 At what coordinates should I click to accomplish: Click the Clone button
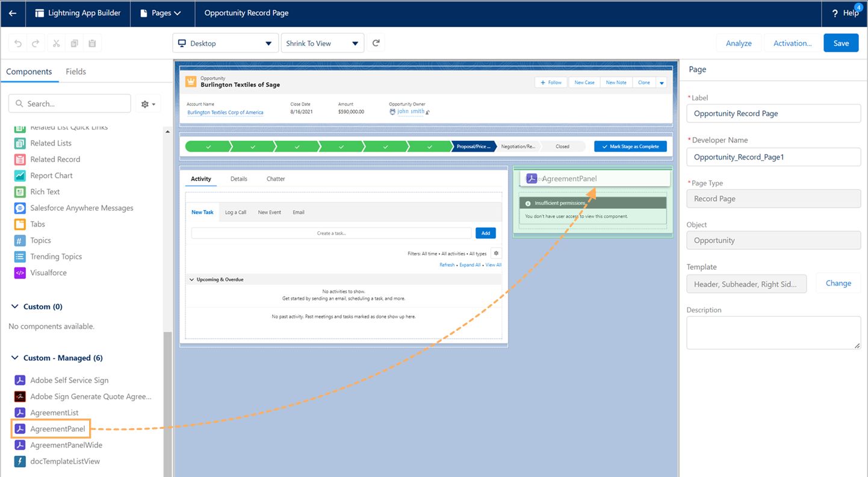tap(644, 83)
